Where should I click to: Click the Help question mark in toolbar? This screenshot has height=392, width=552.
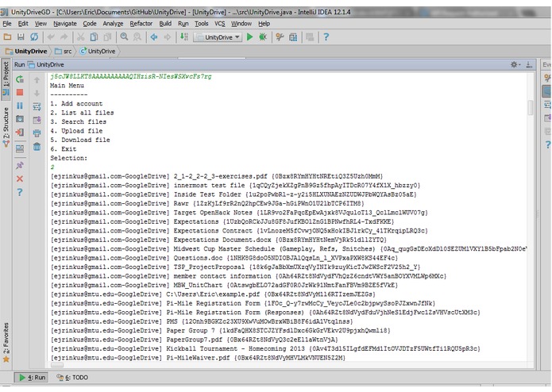[326, 37]
